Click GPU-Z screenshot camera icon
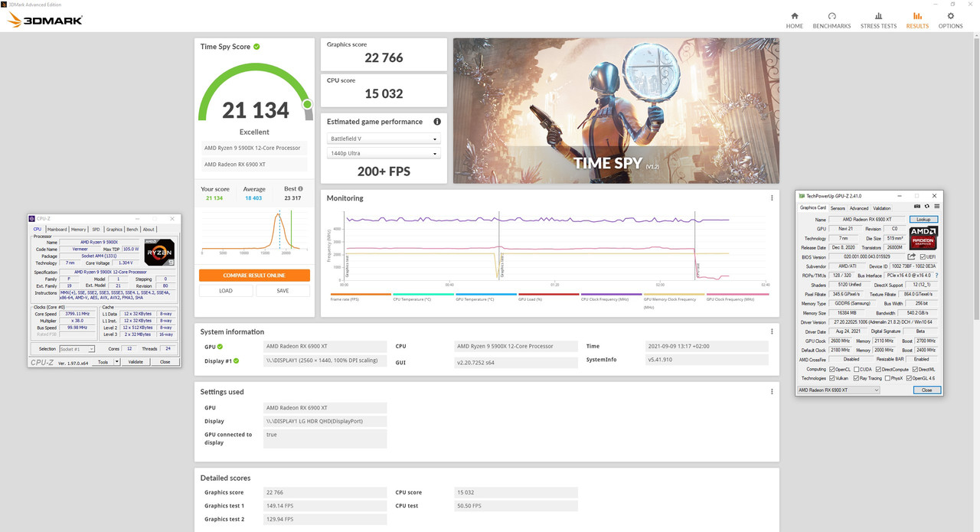The width and height of the screenshot is (980, 532). [917, 206]
